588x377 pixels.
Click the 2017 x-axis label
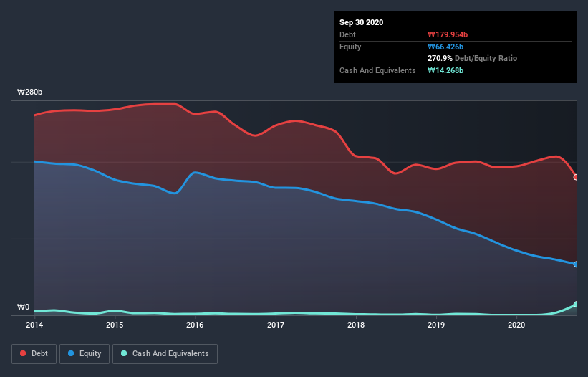click(x=276, y=325)
